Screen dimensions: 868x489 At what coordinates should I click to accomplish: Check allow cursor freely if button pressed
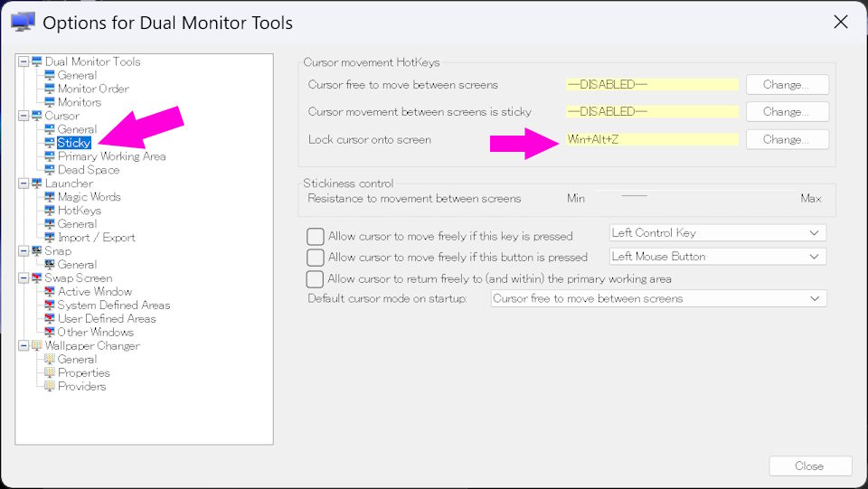pos(316,258)
